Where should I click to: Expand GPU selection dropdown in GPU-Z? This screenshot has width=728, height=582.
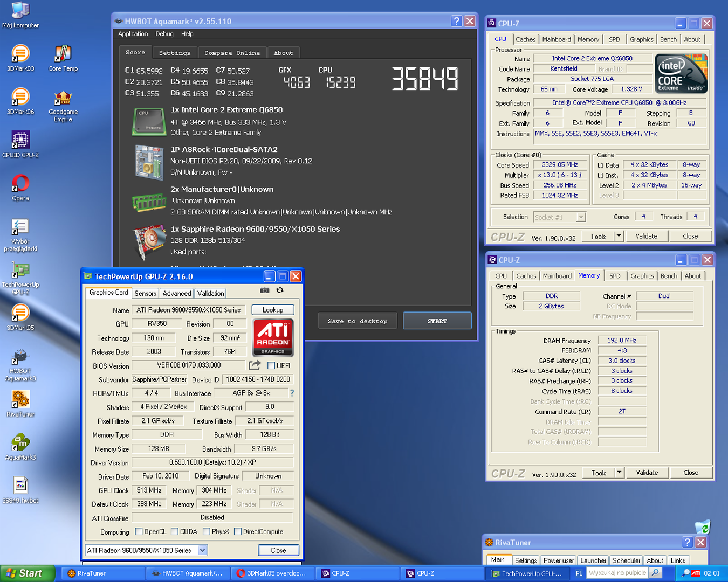pyautogui.click(x=202, y=550)
